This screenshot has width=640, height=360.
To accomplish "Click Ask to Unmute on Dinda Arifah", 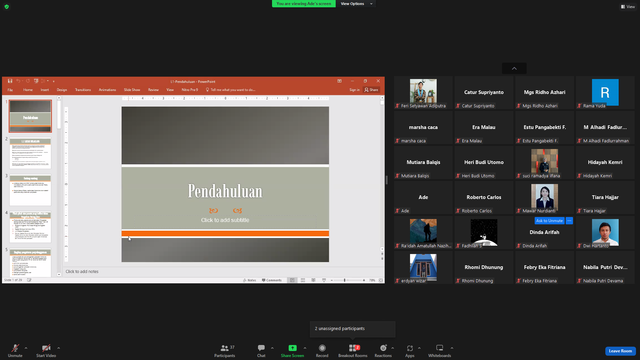I will [x=549, y=221].
